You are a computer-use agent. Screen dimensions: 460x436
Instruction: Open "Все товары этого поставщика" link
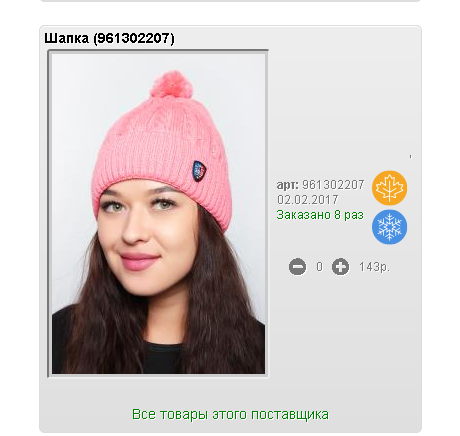(x=230, y=414)
